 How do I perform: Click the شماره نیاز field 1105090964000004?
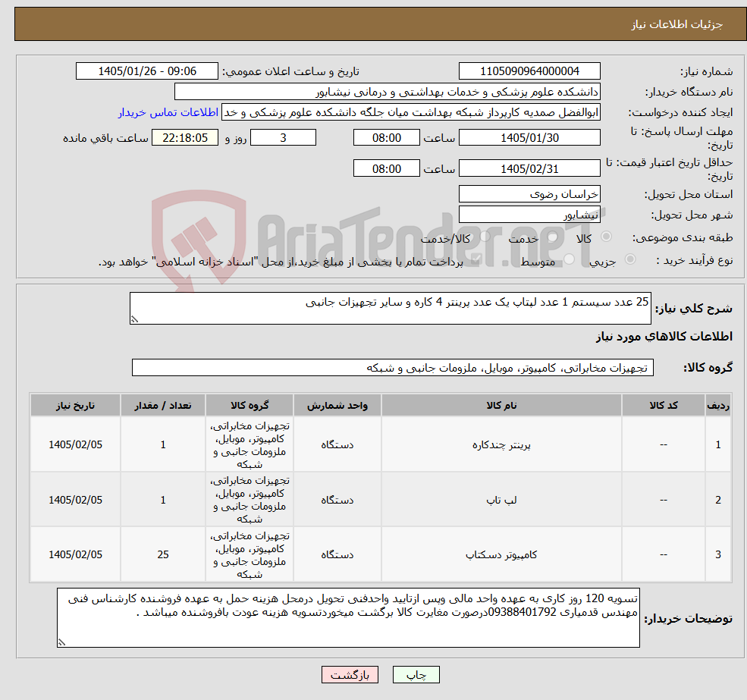(x=529, y=71)
